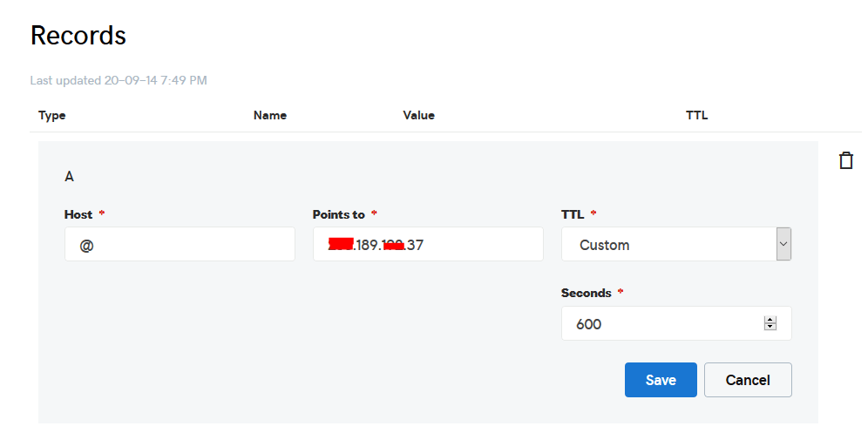Viewport: 868px width, 440px height.
Task: Save the DNS record changes
Action: (x=661, y=380)
